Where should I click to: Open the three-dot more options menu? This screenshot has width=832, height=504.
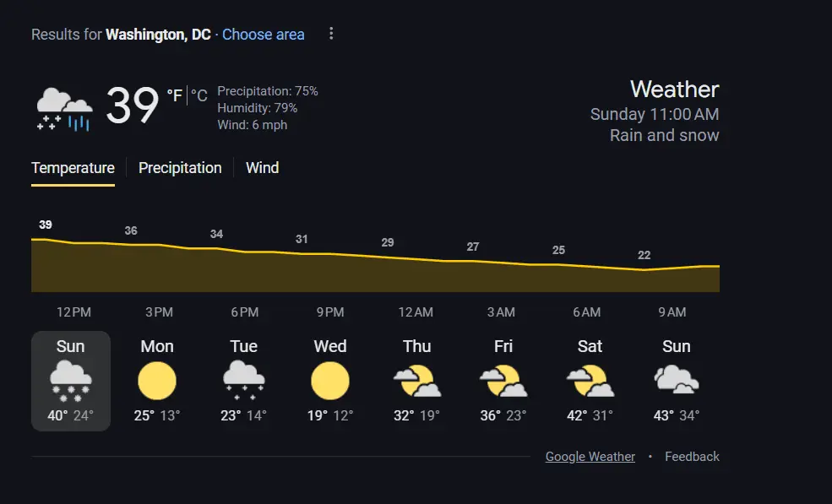click(x=331, y=34)
